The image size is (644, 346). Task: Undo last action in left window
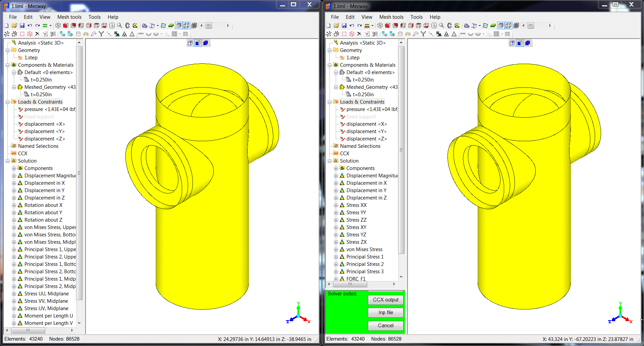[30, 25]
